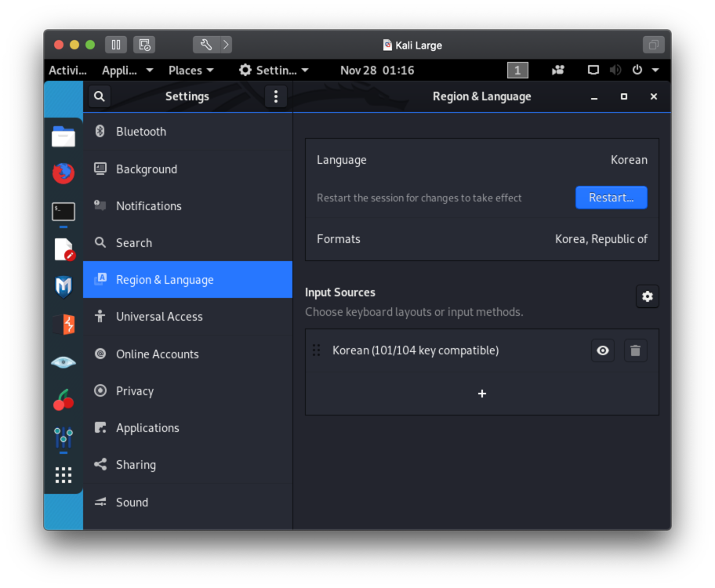Open the Files app in the dock
Image resolution: width=715 pixels, height=588 pixels.
click(x=64, y=136)
